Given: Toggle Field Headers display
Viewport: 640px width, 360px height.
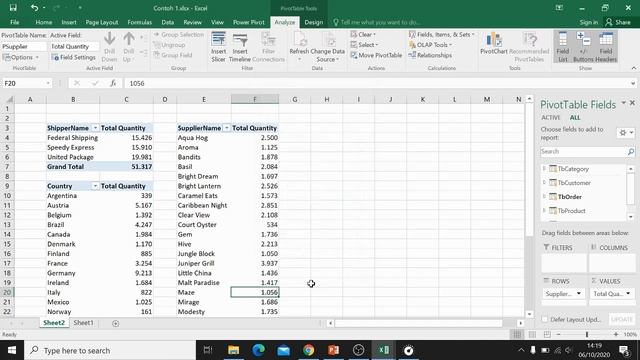Looking at the screenshot, I should click(606, 47).
